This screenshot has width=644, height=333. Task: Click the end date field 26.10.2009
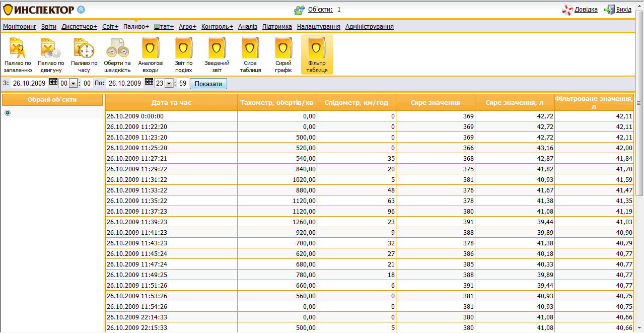point(125,84)
